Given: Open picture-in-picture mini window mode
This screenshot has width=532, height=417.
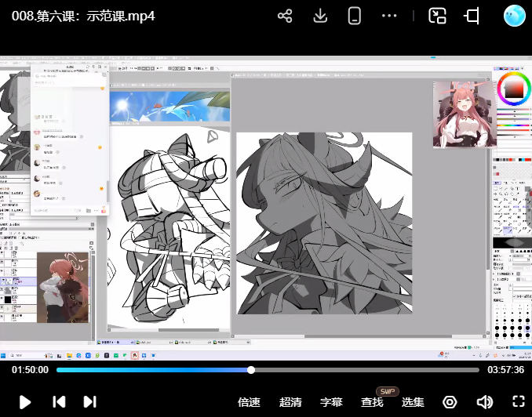Looking at the screenshot, I should [x=437, y=16].
